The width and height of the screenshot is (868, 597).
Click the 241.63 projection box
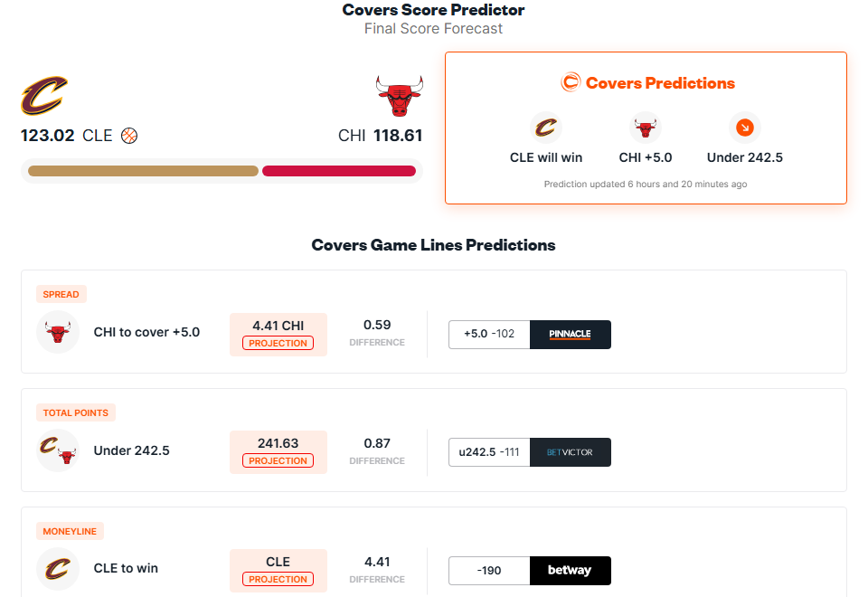point(278,451)
